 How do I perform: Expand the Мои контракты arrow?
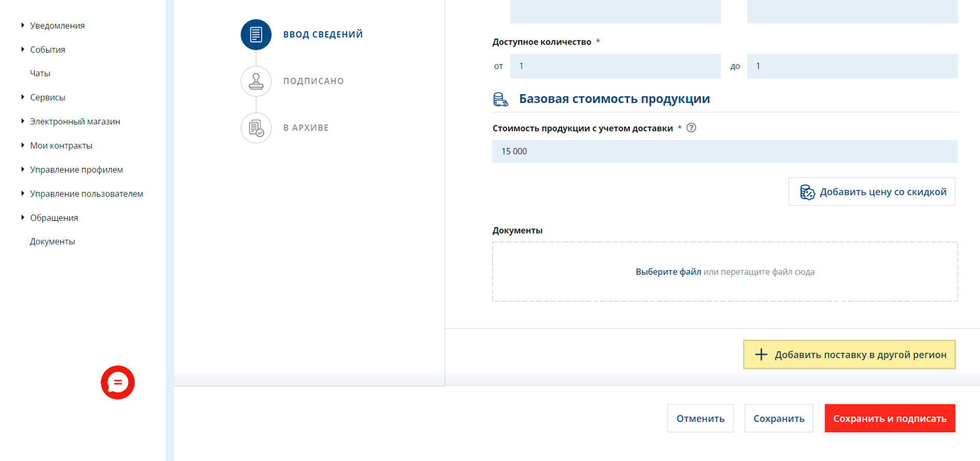[x=23, y=145]
